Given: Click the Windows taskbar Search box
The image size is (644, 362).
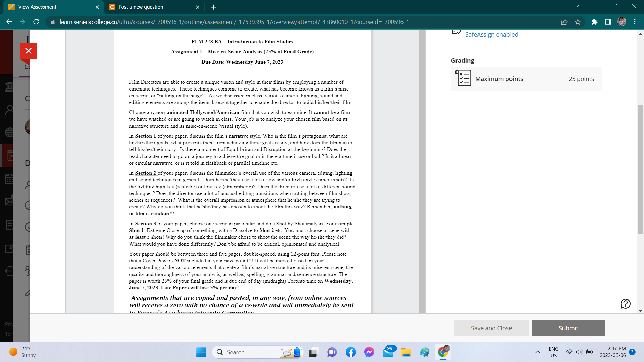Looking at the screenshot, I should point(248,352).
